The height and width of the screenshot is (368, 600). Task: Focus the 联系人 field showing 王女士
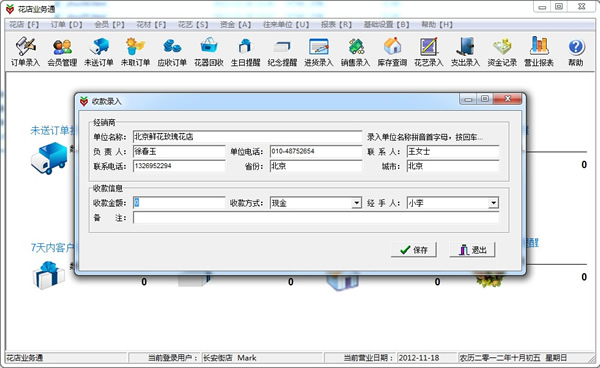453,151
